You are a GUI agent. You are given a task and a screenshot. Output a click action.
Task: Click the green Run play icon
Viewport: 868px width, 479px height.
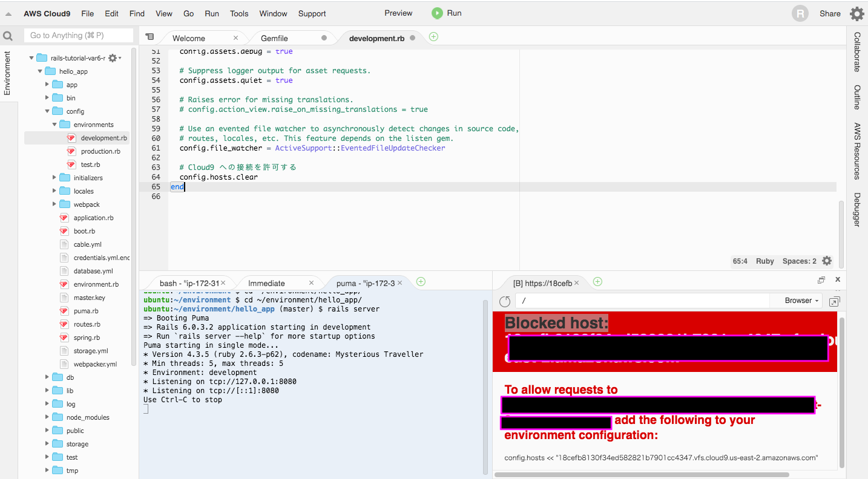(437, 13)
